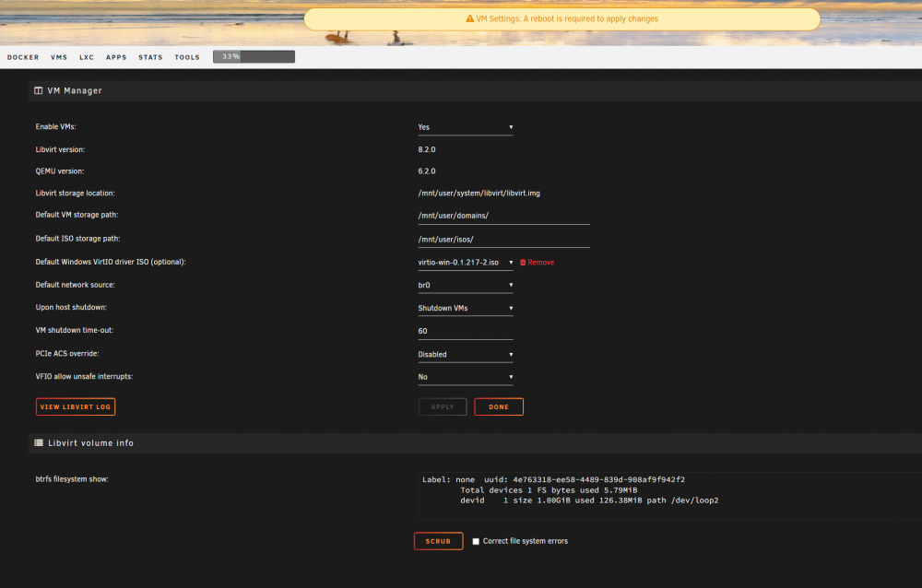The height and width of the screenshot is (588, 922).
Task: Click the QEMU version value 6.2.0
Action: point(427,171)
